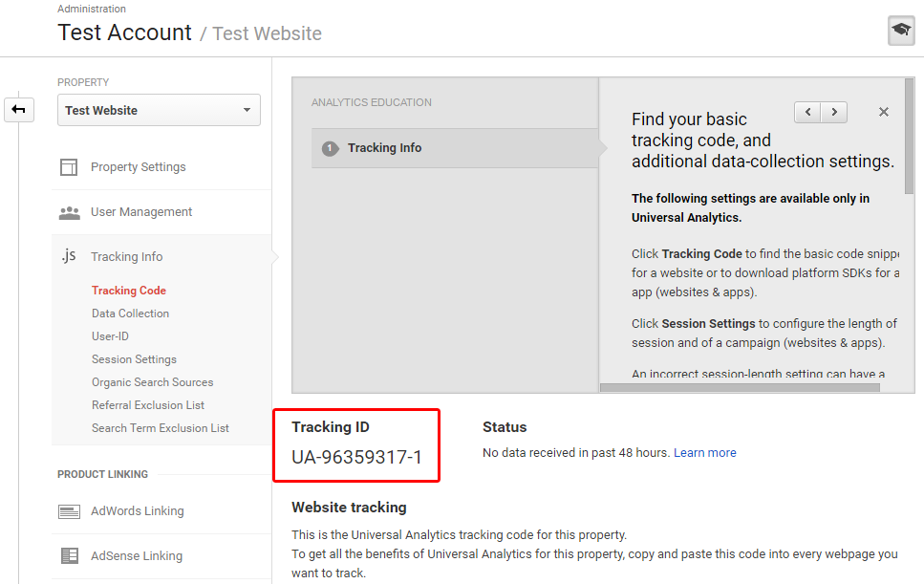
Task: Click the AdWords Linking icon
Action: 69,511
